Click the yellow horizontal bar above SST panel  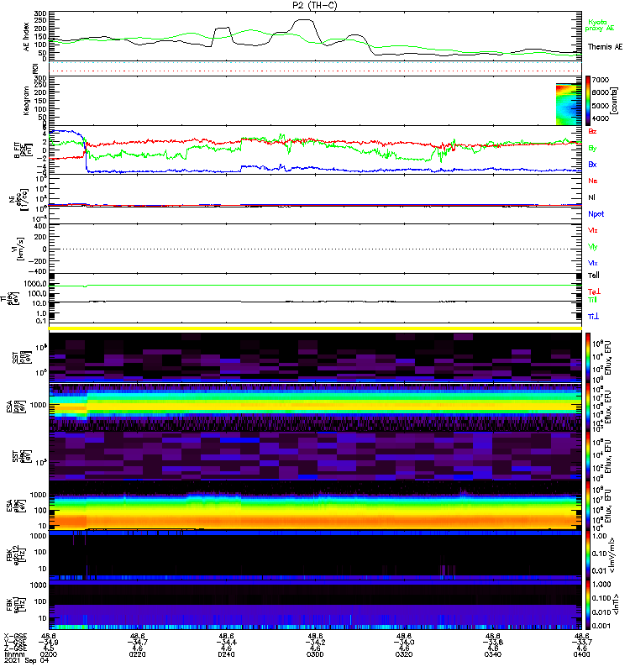315,328
